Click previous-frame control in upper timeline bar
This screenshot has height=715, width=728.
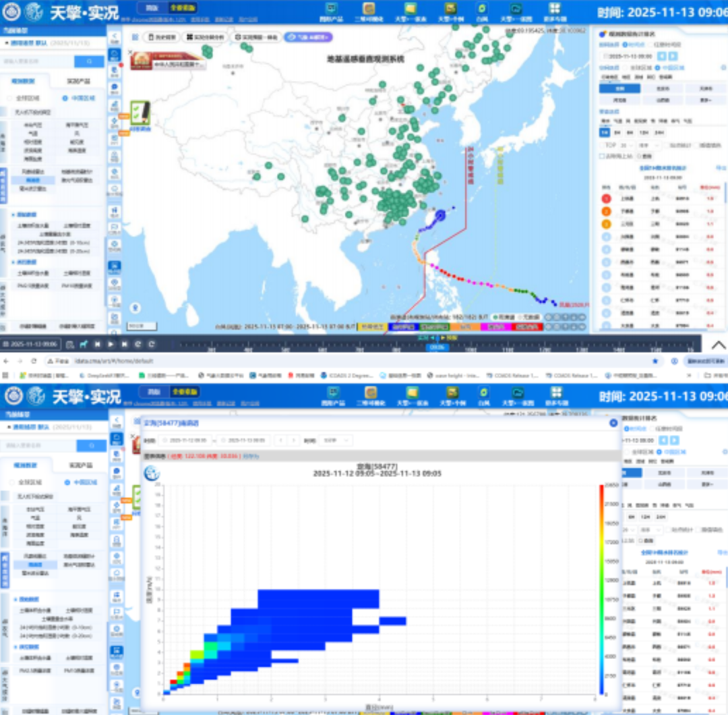(x=98, y=344)
